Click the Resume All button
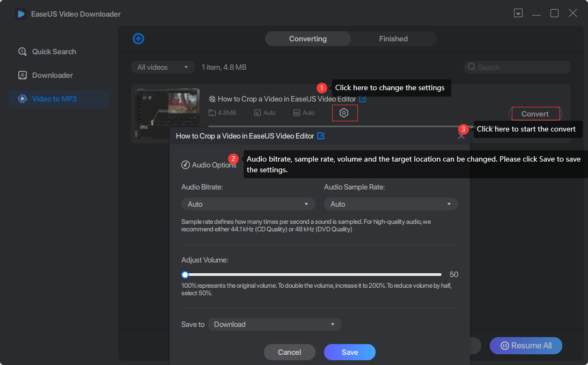This screenshot has width=588, height=365. pyautogui.click(x=526, y=346)
